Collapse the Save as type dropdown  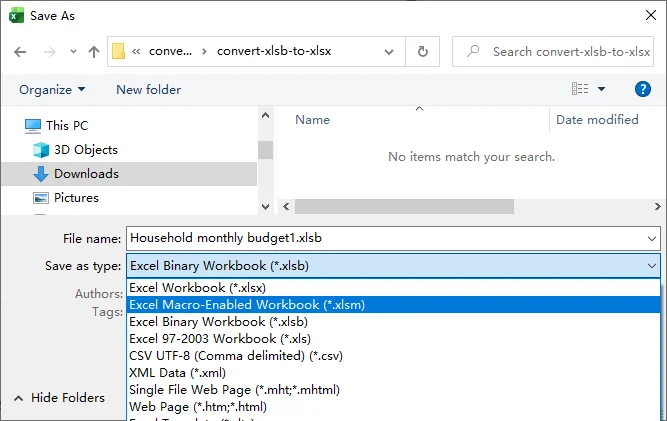(652, 266)
